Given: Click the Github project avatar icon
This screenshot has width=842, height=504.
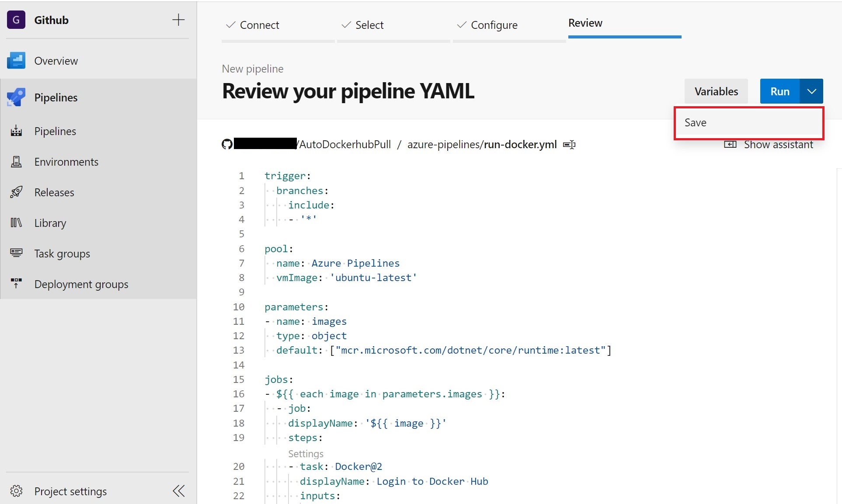Looking at the screenshot, I should (16, 20).
